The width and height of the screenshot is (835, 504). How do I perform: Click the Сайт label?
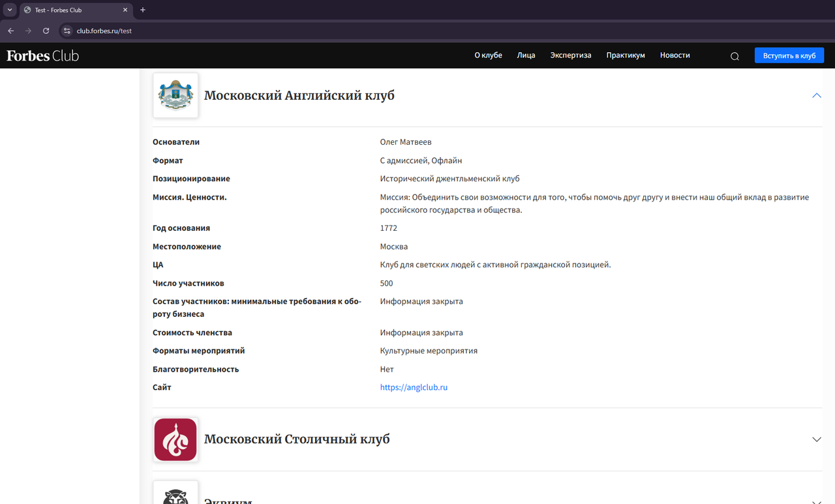[162, 387]
